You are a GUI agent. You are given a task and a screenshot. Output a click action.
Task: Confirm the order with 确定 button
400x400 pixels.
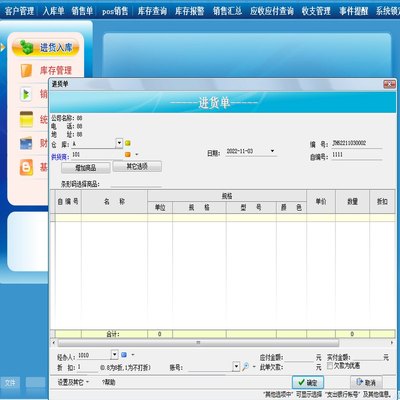pos(307,382)
